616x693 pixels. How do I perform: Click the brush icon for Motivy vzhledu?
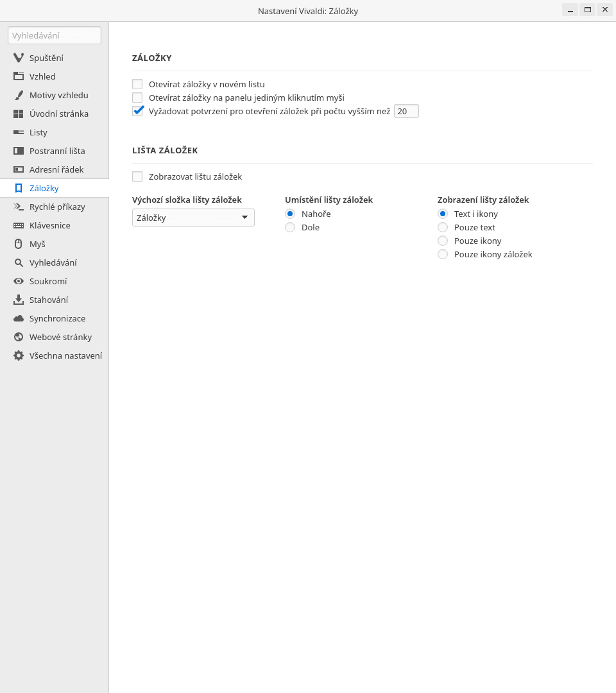click(x=19, y=95)
